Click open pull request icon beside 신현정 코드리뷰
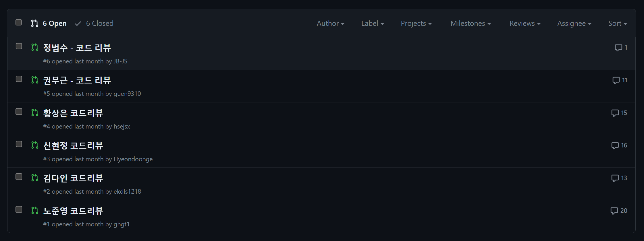 pyautogui.click(x=35, y=145)
